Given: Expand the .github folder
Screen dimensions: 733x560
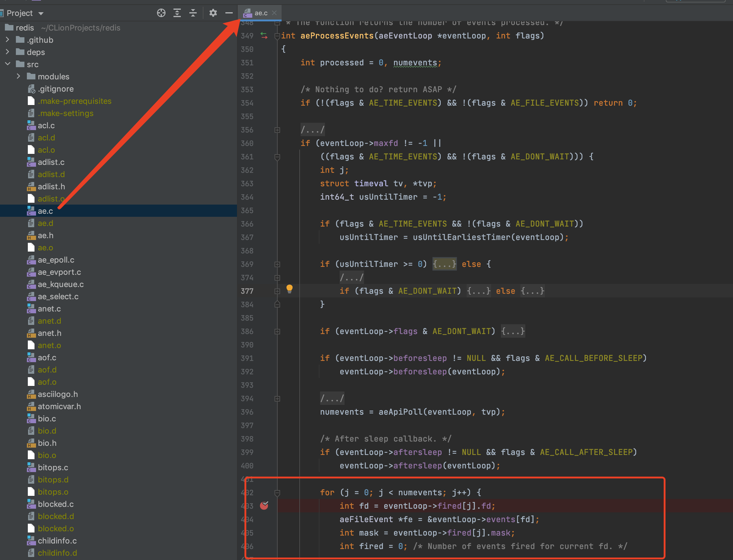Looking at the screenshot, I should pos(7,40).
